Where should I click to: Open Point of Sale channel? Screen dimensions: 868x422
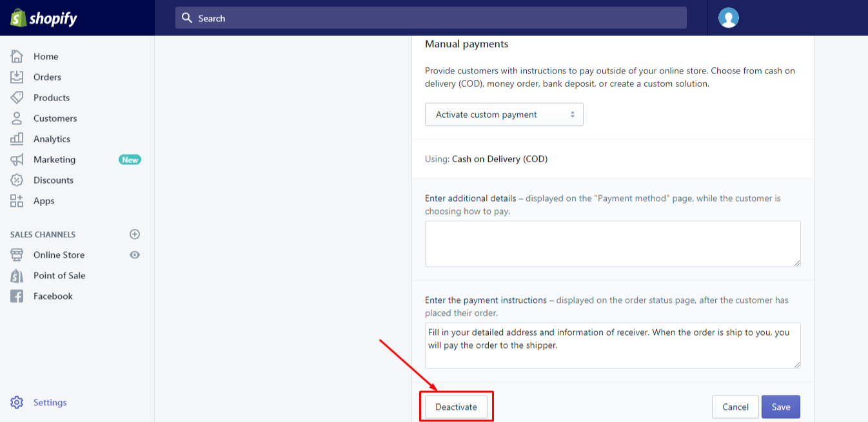click(x=59, y=276)
